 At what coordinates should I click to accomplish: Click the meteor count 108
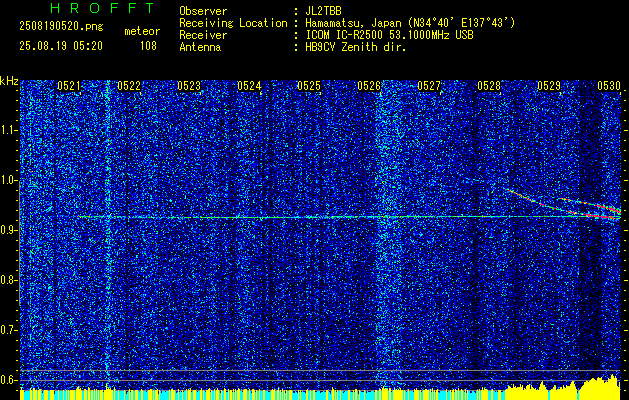click(x=148, y=46)
